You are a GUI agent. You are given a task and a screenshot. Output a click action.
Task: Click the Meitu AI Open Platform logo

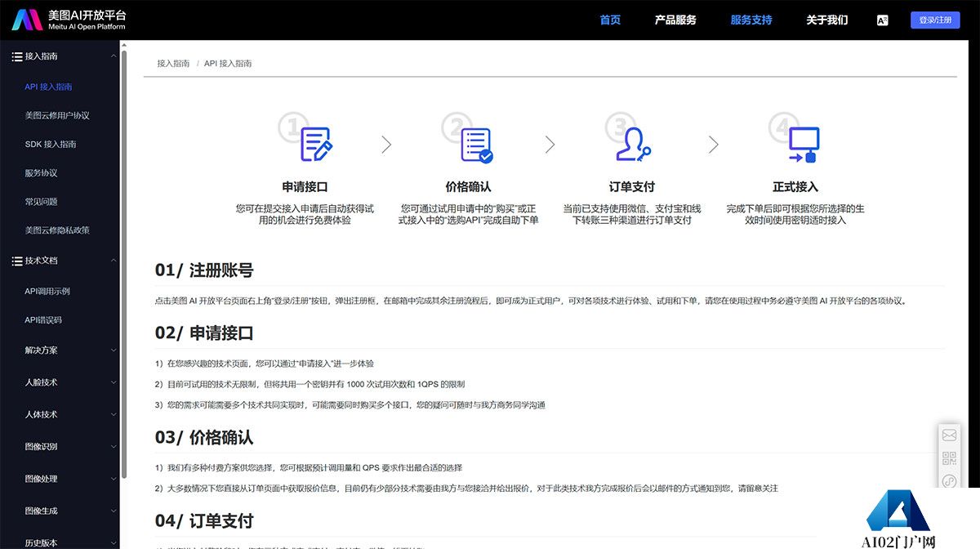[x=69, y=20]
